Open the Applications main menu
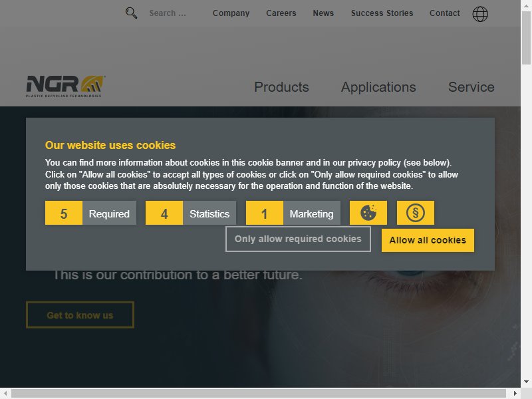Screen dimensions: 532x399 pyautogui.click(x=378, y=87)
